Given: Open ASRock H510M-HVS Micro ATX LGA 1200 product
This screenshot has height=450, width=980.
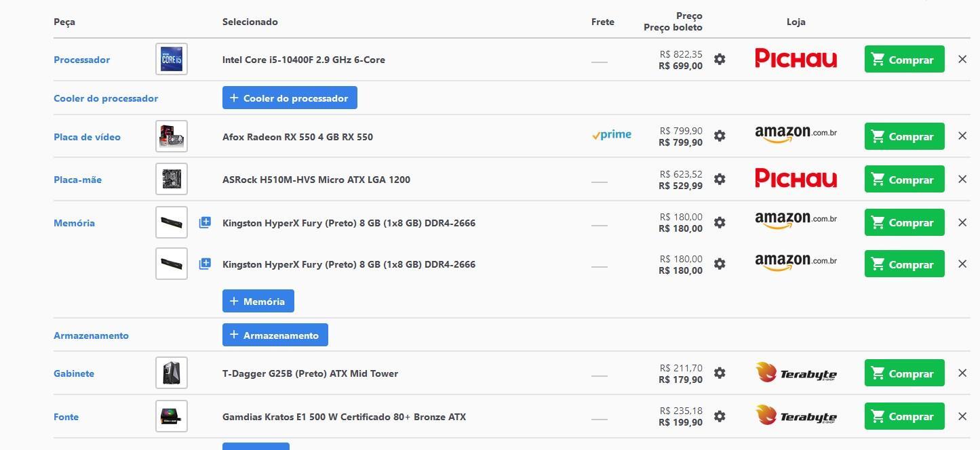Looking at the screenshot, I should pyautogui.click(x=316, y=180).
